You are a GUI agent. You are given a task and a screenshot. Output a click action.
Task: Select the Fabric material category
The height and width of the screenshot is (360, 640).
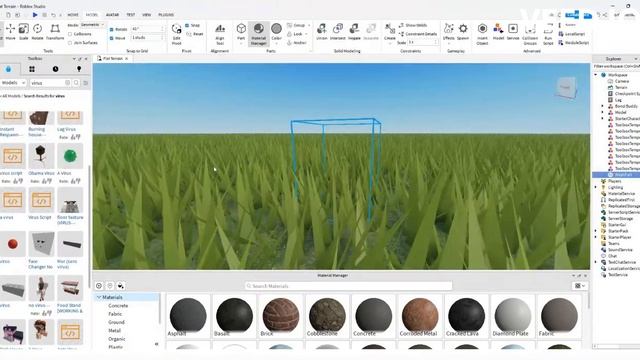click(x=115, y=314)
